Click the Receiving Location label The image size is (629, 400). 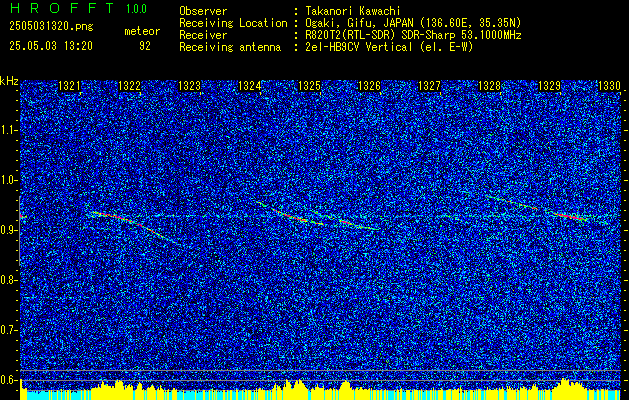point(233,23)
